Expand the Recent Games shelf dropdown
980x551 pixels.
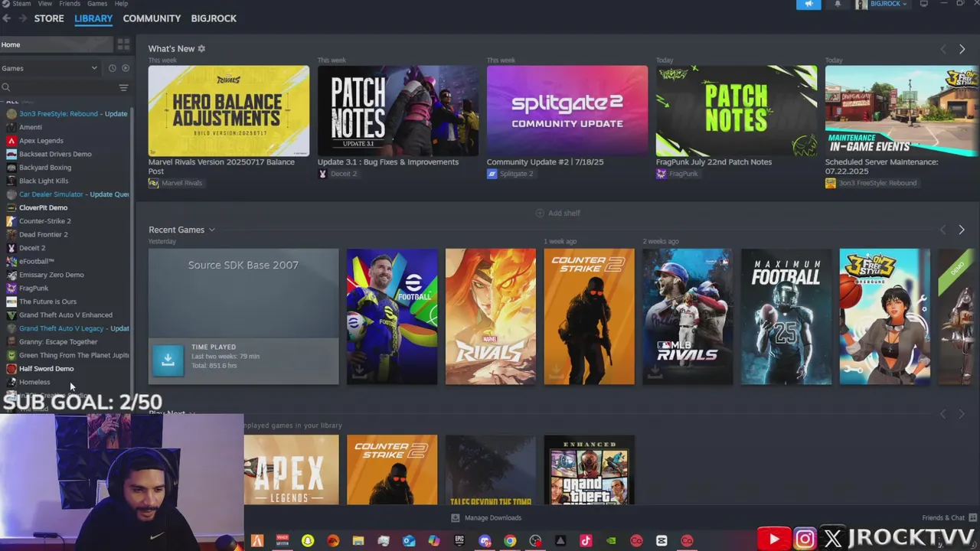click(211, 230)
